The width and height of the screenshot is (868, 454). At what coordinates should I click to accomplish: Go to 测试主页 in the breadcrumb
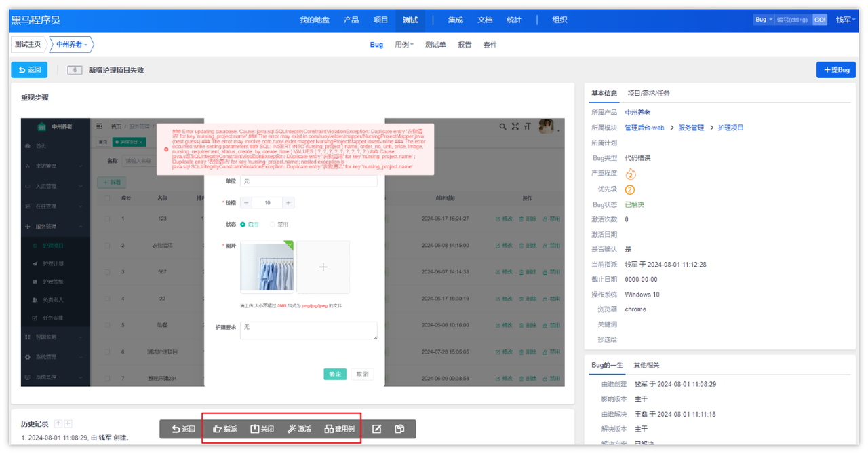pyautogui.click(x=28, y=45)
